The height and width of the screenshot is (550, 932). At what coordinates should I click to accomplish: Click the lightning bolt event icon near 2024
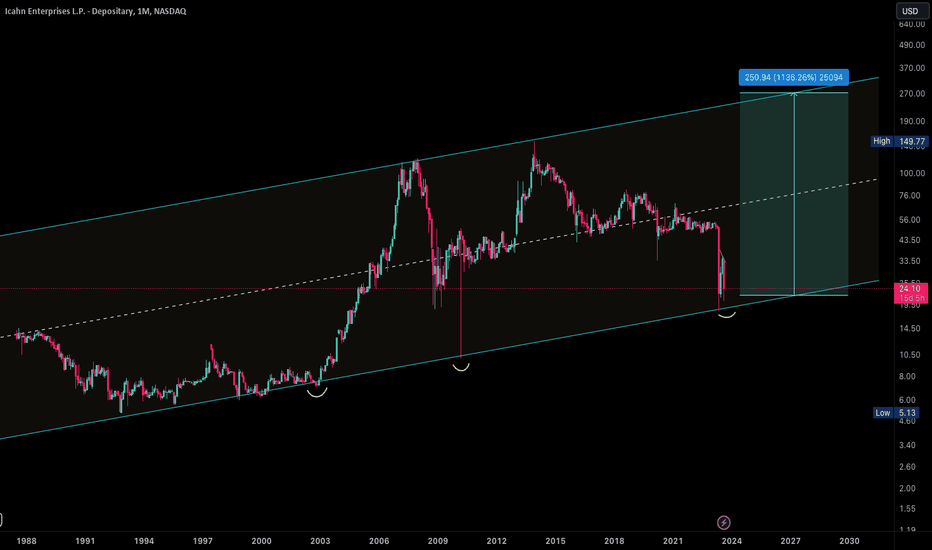pos(723,523)
